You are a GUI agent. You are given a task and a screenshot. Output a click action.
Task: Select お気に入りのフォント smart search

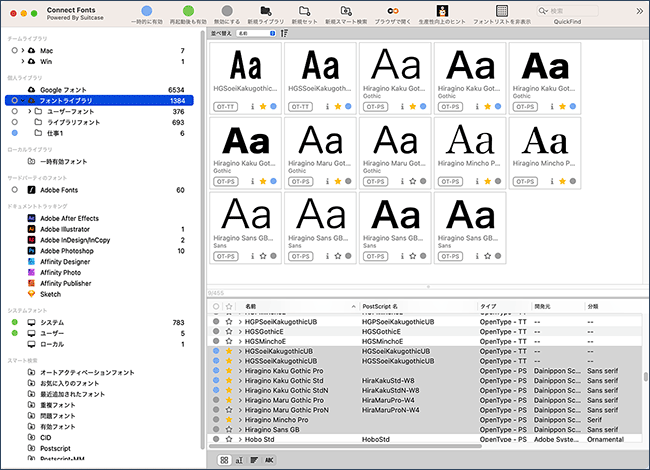point(70,383)
